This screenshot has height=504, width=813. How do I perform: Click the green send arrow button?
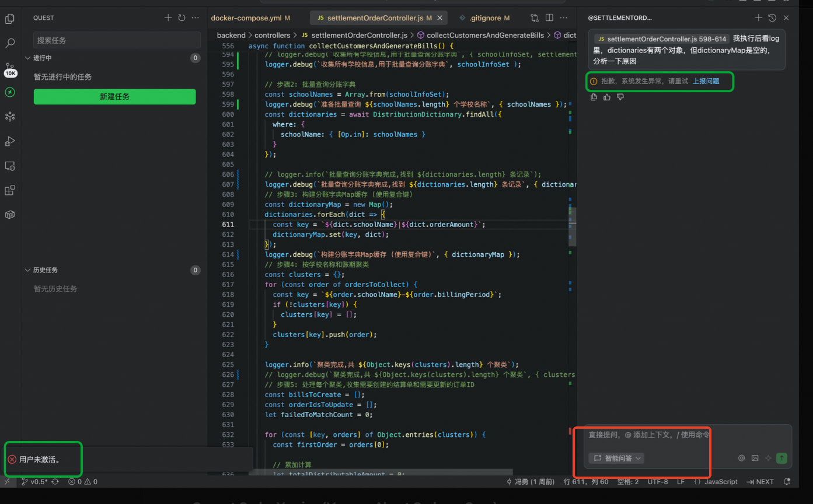point(781,459)
